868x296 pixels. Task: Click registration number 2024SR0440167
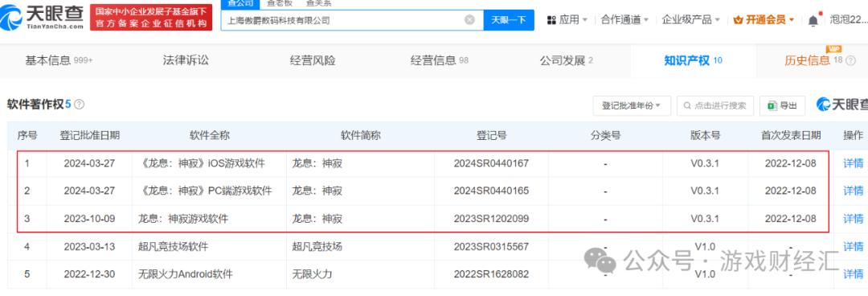(x=491, y=163)
